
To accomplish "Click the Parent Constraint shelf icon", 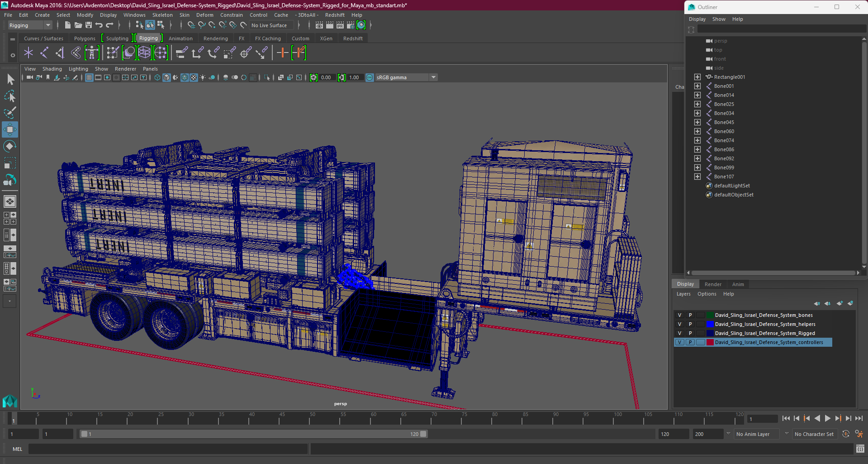I will pos(182,53).
